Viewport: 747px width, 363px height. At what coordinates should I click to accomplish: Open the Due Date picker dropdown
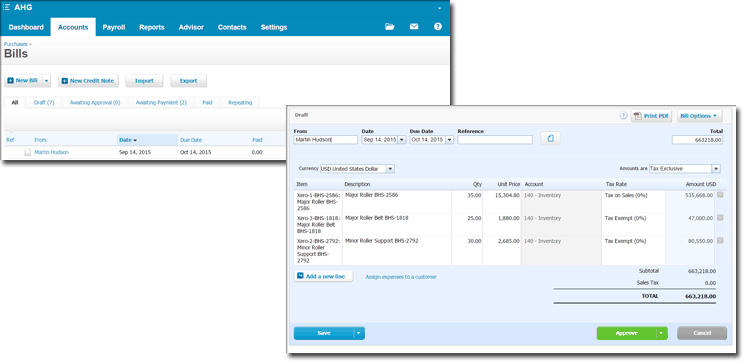click(449, 140)
